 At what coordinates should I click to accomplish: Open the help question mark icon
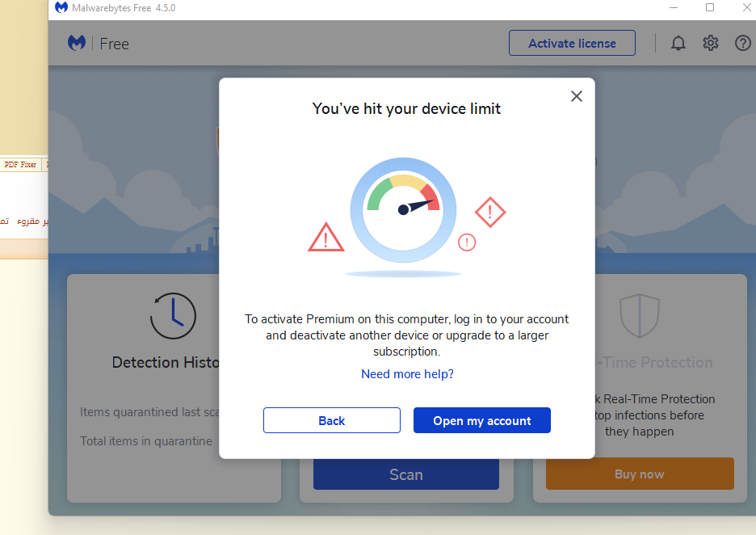[x=742, y=43]
